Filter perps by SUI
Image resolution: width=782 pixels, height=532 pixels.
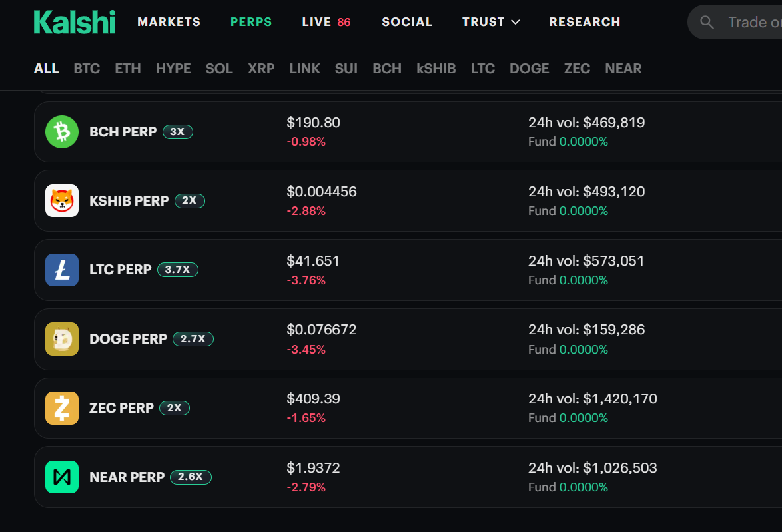[x=346, y=69]
